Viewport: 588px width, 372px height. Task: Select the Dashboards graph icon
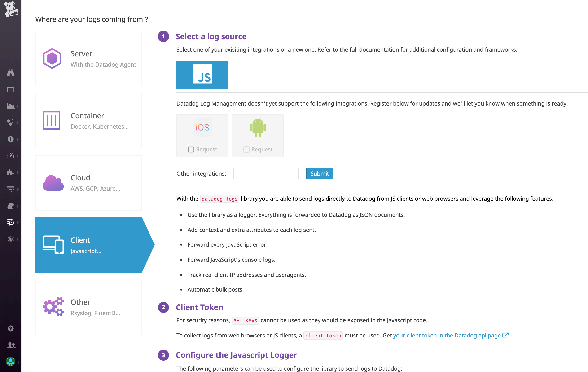click(x=11, y=106)
